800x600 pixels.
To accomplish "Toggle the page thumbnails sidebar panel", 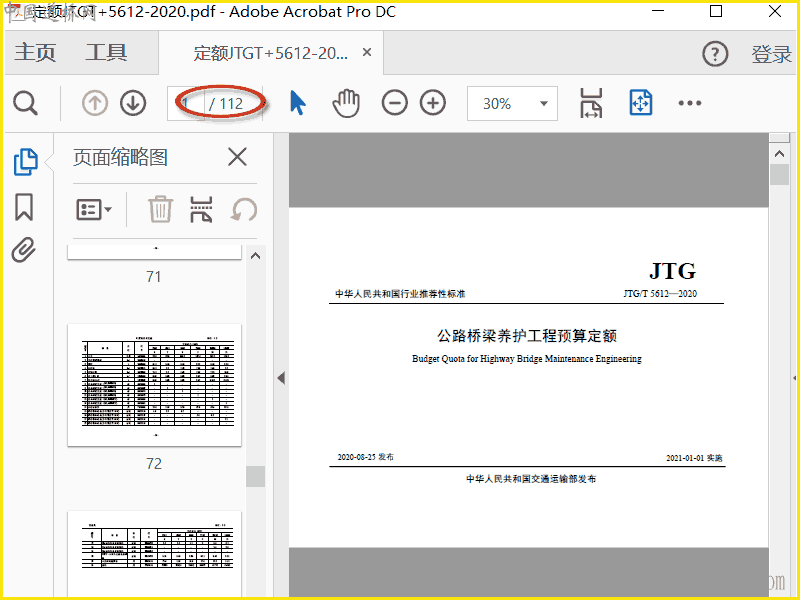I will (25, 161).
